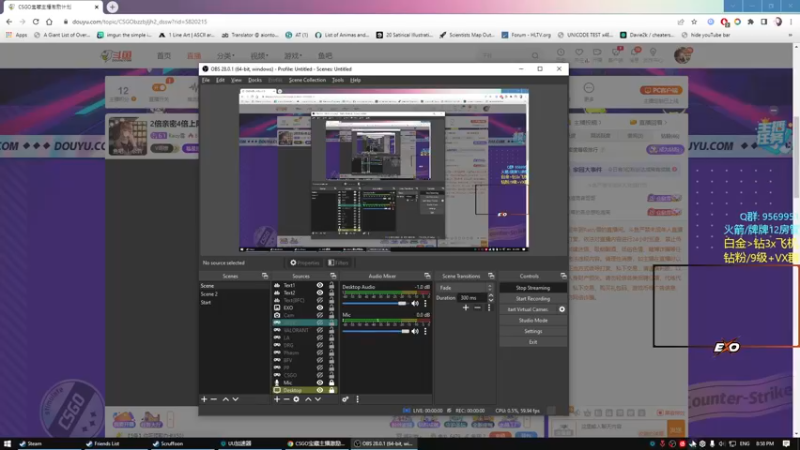The width and height of the screenshot is (800, 450).
Task: Open the Fade transition dropdown
Action: pos(465,288)
